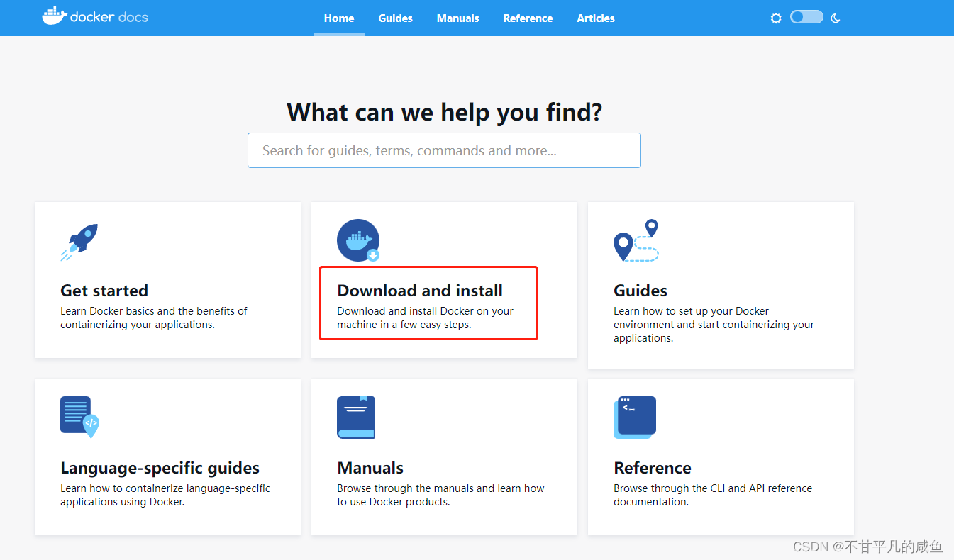Image resolution: width=954 pixels, height=560 pixels.
Task: Click the sun light-mode icon
Action: (x=776, y=18)
